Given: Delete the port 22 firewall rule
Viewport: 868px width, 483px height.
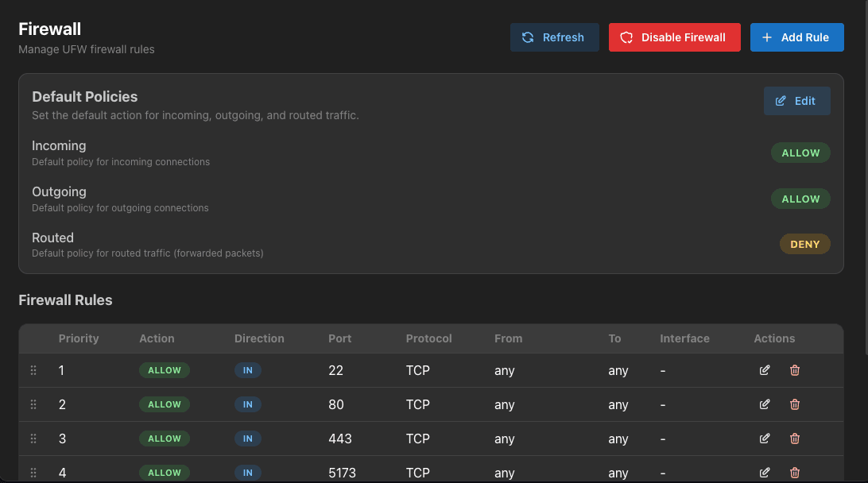Looking at the screenshot, I should [x=794, y=370].
